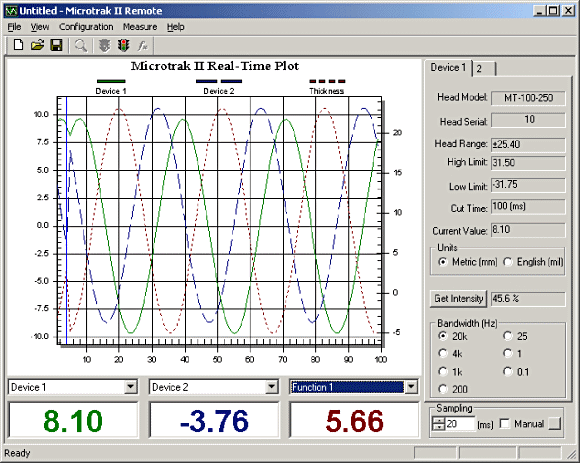Open the Configuration menu
The image size is (580, 463).
pyautogui.click(x=86, y=27)
